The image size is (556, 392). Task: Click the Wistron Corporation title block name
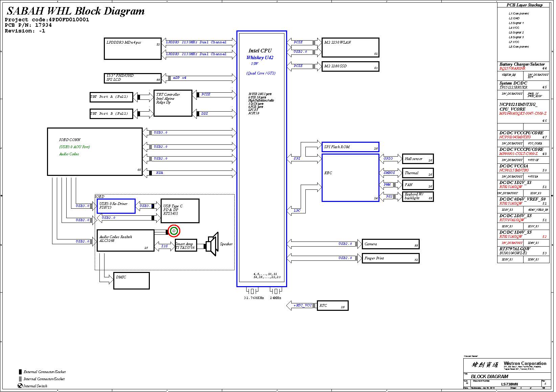(x=525, y=364)
